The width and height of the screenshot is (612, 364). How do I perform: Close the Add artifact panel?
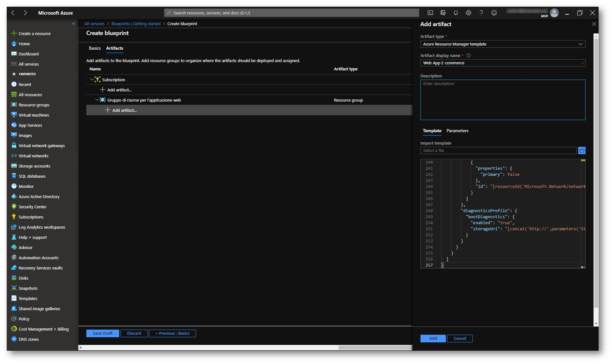594,24
